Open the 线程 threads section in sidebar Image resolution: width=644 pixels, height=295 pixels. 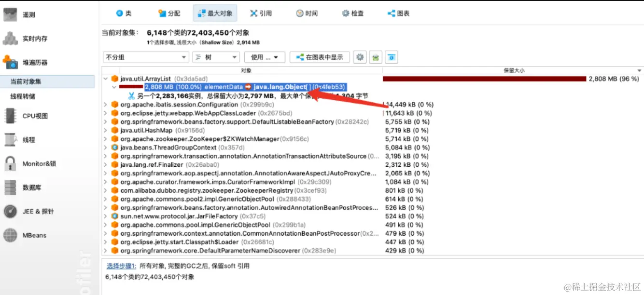(19, 140)
